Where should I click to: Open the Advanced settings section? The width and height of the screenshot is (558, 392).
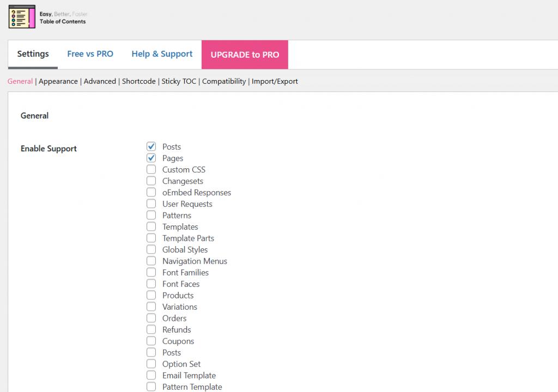[x=100, y=81]
